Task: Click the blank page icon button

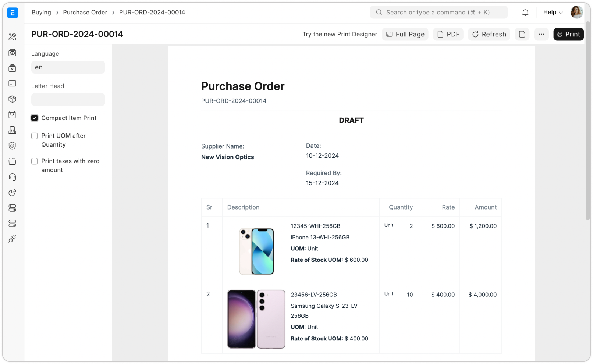Action: pos(522,34)
